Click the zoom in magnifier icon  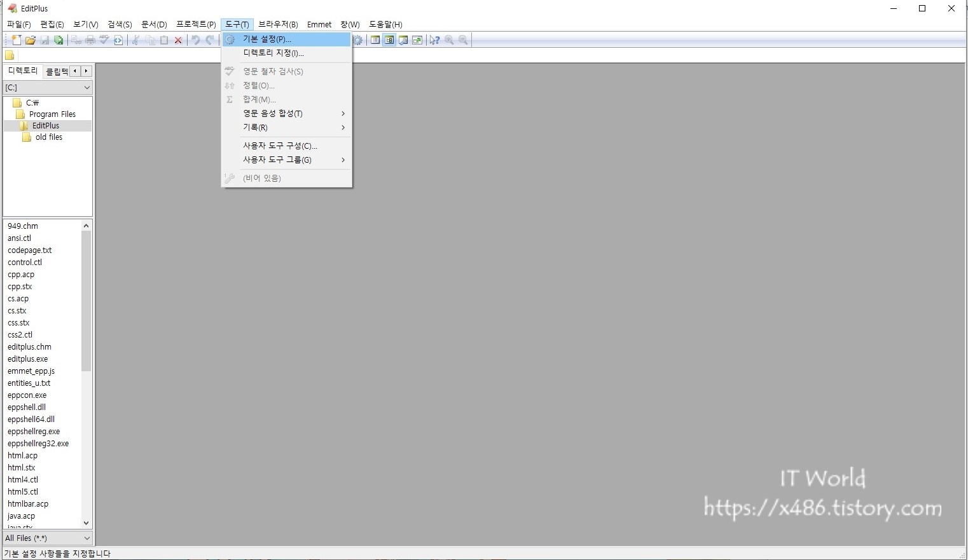point(449,40)
